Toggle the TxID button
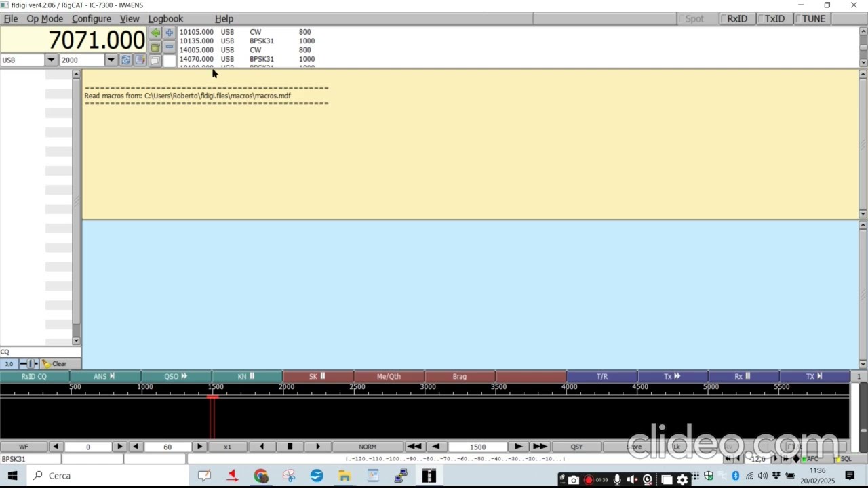This screenshot has width=868, height=488. click(774, 19)
